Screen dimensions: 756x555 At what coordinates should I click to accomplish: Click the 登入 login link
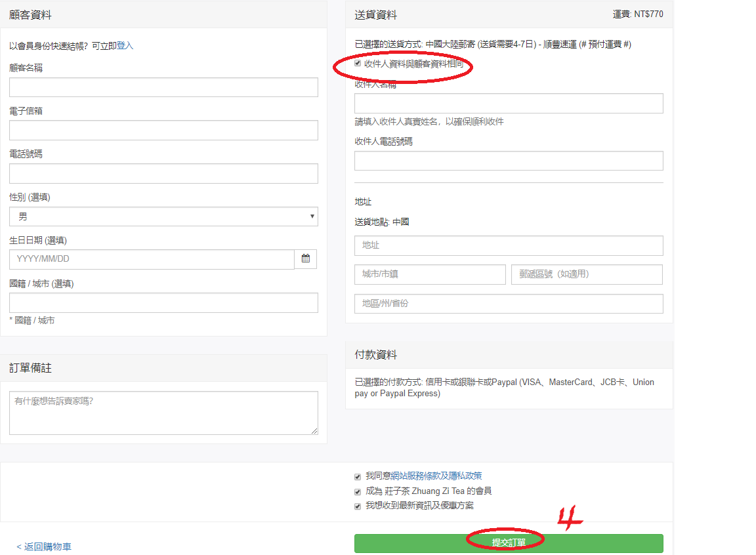125,46
